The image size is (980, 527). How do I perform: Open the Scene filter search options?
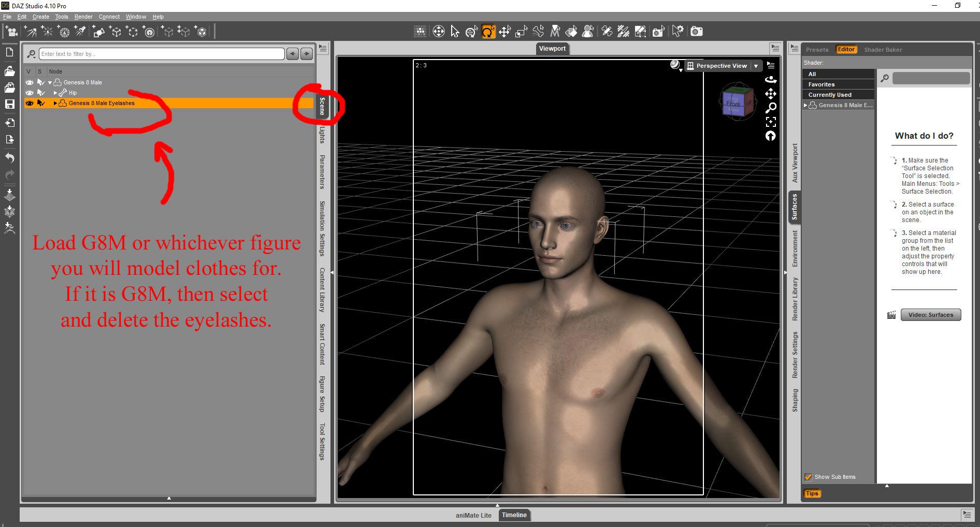tap(32, 54)
